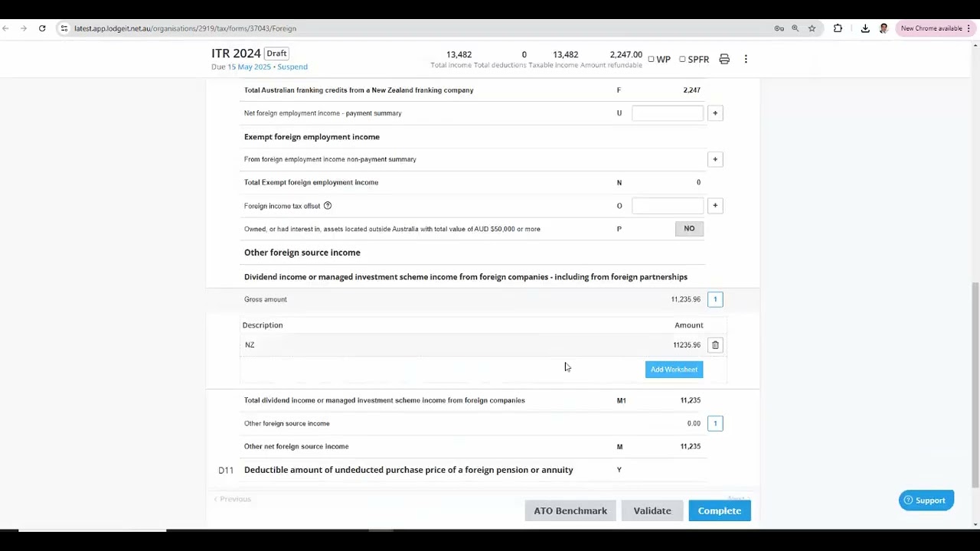Click Add Worksheet button
The image size is (980, 551).
point(674,370)
